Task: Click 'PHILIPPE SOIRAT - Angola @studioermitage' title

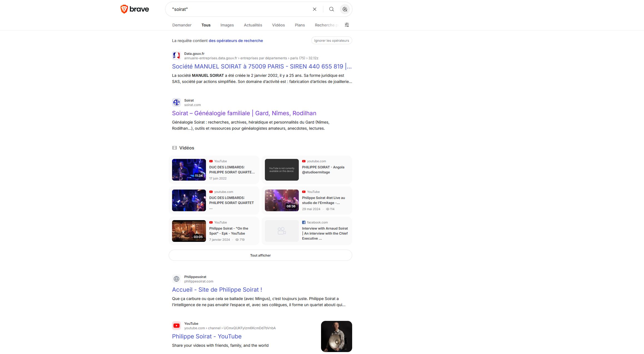Action: click(323, 170)
